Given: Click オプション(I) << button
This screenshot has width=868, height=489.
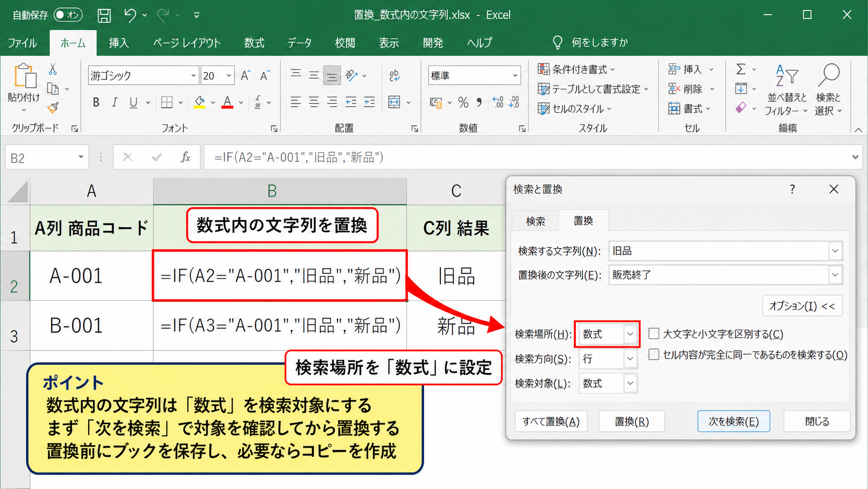Looking at the screenshot, I should coord(802,306).
